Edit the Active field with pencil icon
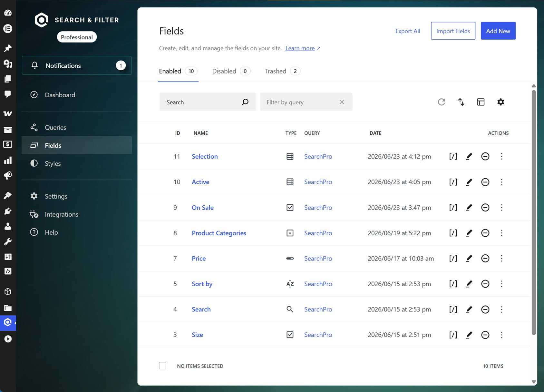This screenshot has width=544, height=392. (x=469, y=182)
